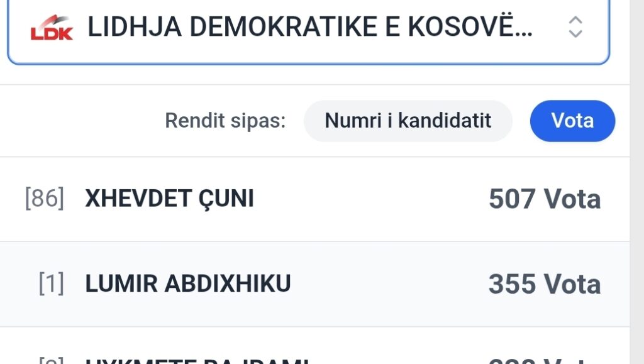Open candidate XHEVDET ÇUNI
Screen dimensions: 644x364
coord(170,199)
